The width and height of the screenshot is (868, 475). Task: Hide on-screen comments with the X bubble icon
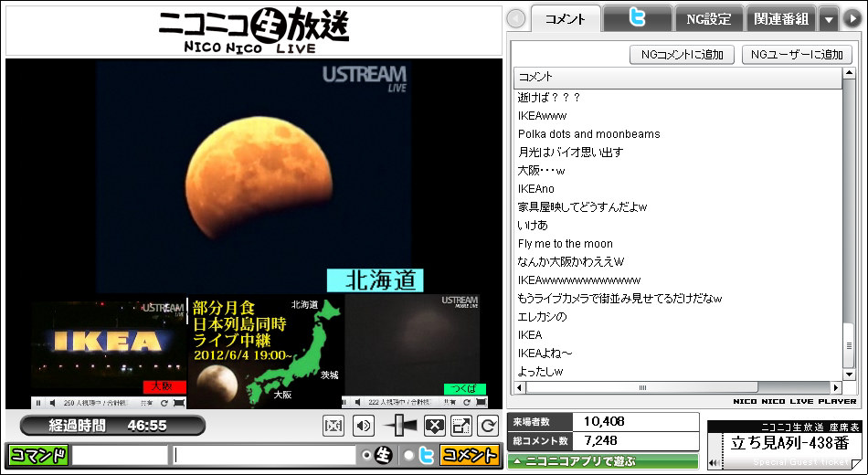pos(435,426)
